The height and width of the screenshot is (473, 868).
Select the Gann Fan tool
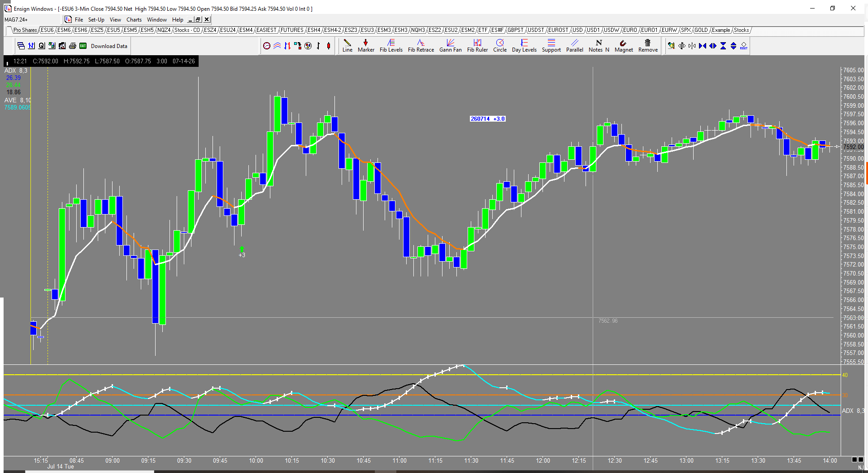tap(450, 46)
